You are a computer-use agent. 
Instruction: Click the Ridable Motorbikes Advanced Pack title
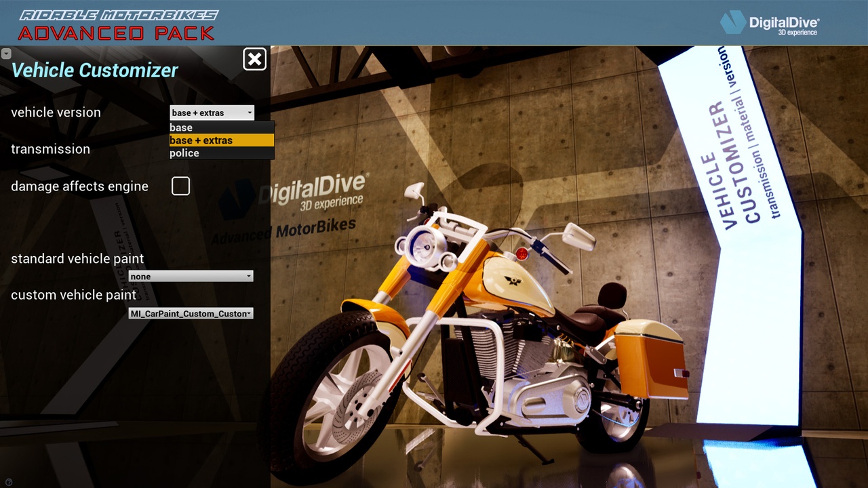(x=117, y=24)
